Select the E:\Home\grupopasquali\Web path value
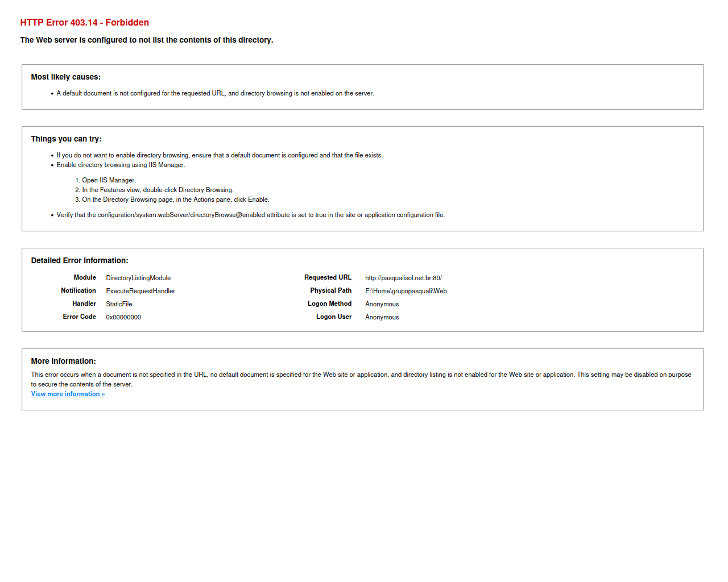 click(x=406, y=291)
